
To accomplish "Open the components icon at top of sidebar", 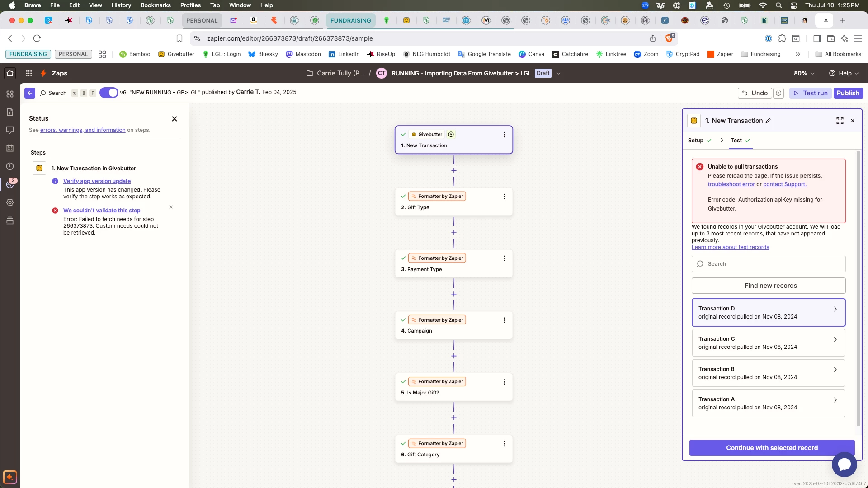I will click(10, 94).
